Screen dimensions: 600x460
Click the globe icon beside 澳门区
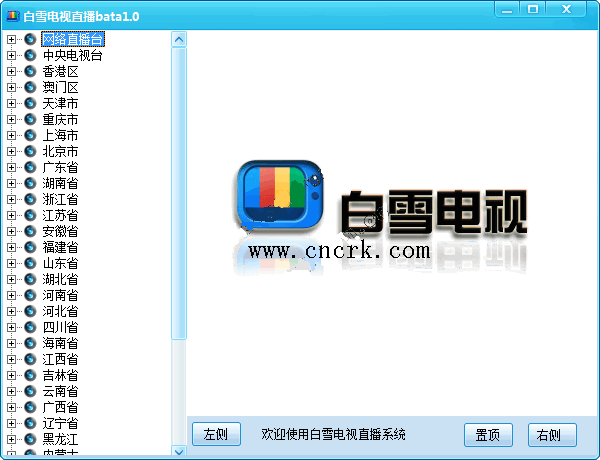[x=30, y=87]
